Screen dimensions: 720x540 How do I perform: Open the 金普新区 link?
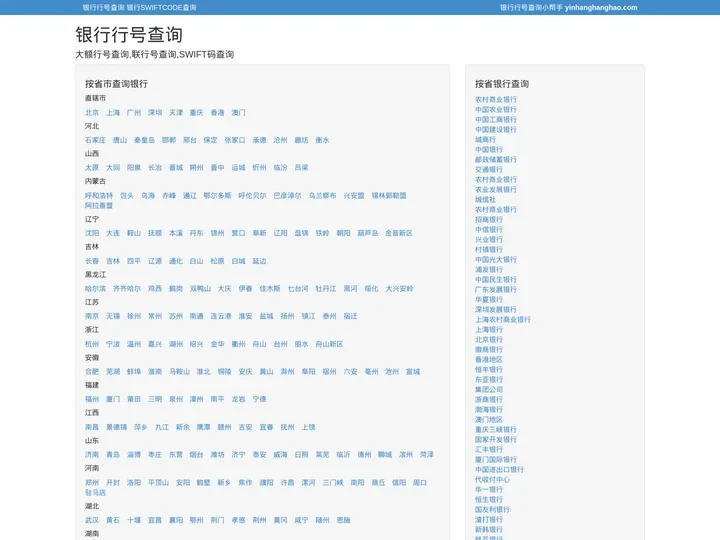(x=399, y=233)
